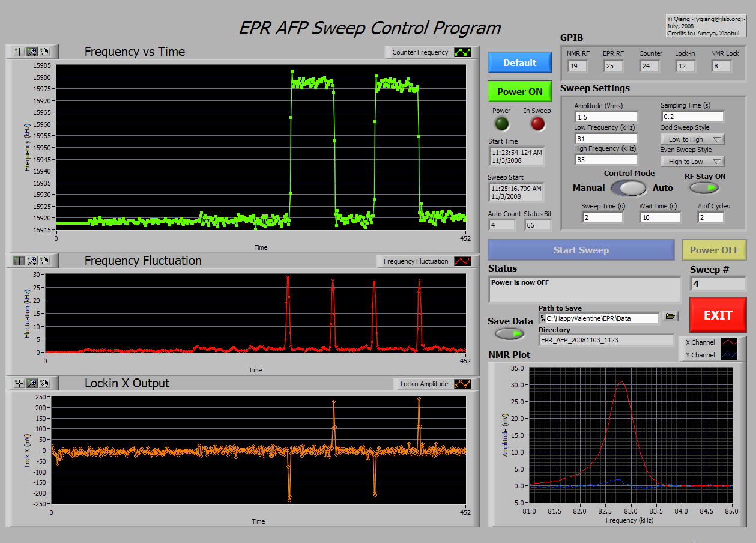Select pan hand tool on Lockin X Output graph
This screenshot has height=543, width=756.
[44, 383]
